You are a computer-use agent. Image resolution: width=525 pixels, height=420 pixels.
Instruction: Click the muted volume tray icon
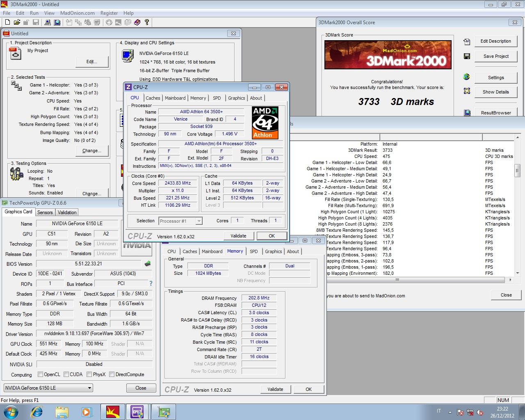coord(479,413)
